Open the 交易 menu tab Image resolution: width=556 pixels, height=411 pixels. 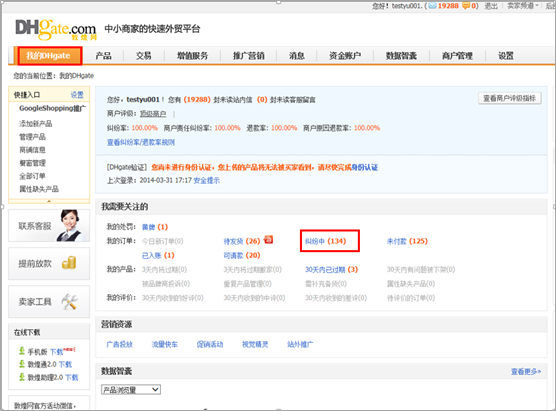tap(144, 56)
